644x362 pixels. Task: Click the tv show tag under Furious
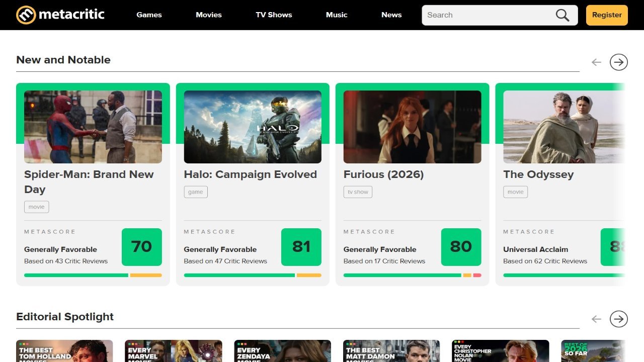[x=358, y=192]
